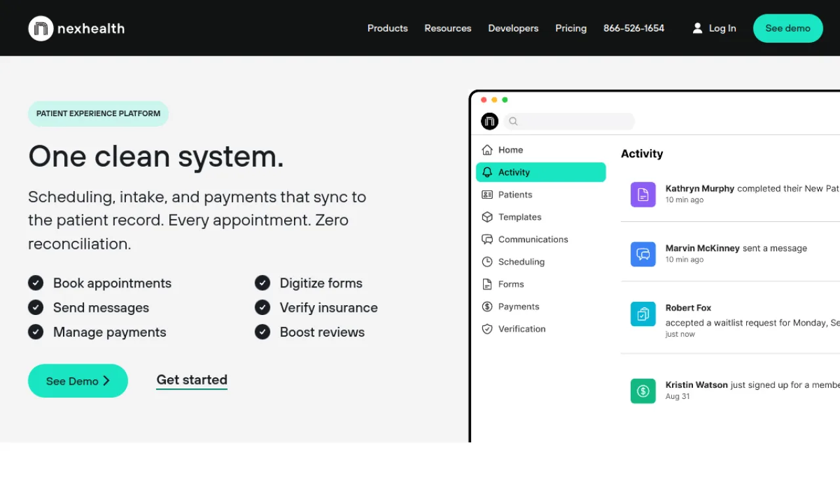The image size is (840, 504).
Task: Click the Verify insurance text
Action: click(329, 307)
